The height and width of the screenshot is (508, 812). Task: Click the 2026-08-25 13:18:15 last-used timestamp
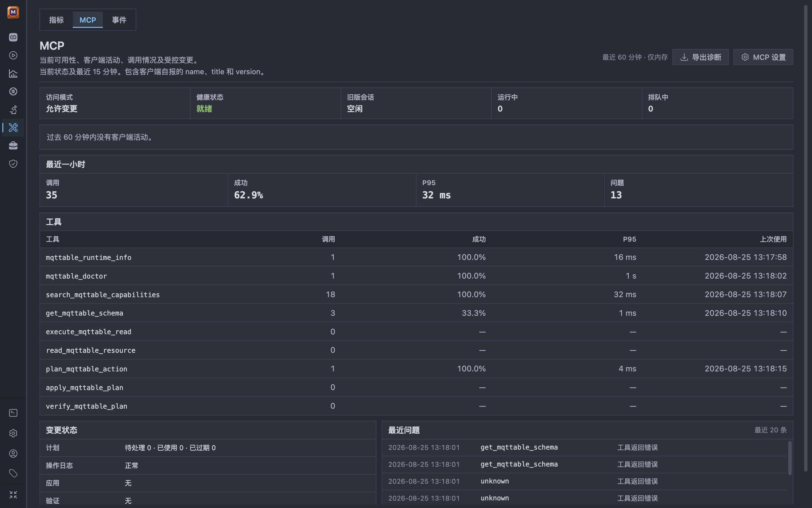[745, 369]
